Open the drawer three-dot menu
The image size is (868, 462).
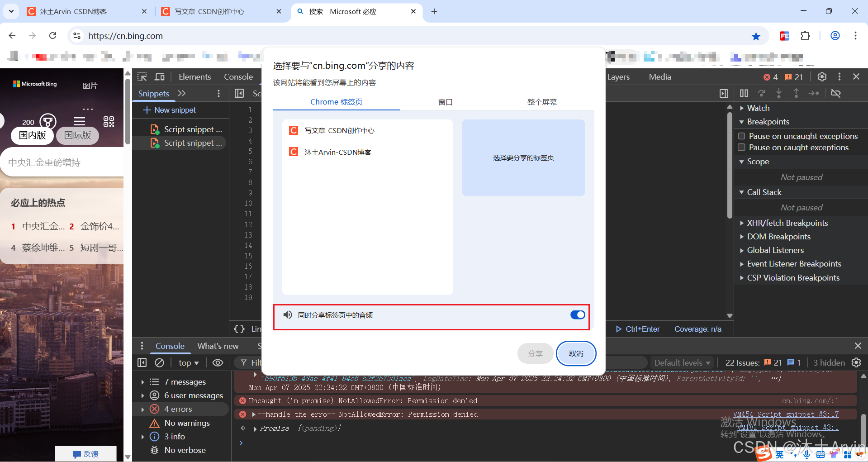point(142,346)
